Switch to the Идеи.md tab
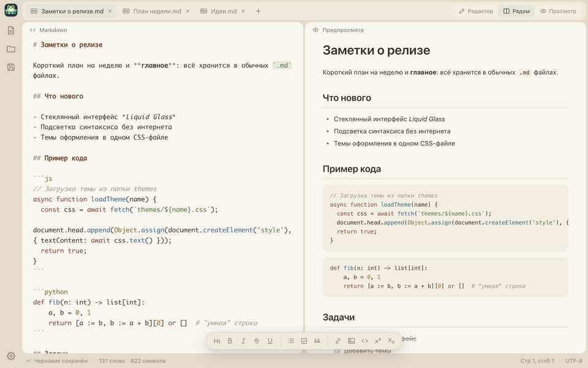Screen dimensions: 588x368 click(x=223, y=11)
